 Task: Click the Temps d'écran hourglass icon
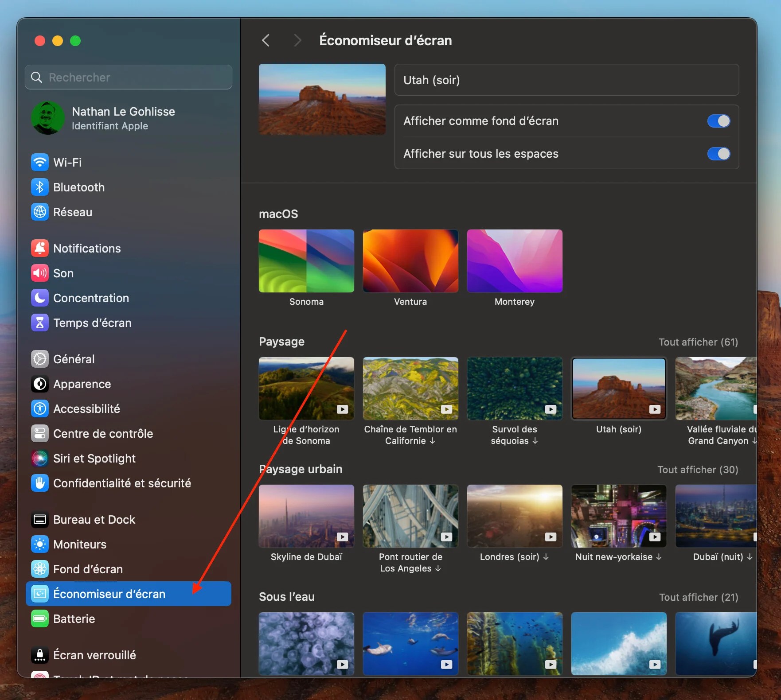tap(40, 323)
